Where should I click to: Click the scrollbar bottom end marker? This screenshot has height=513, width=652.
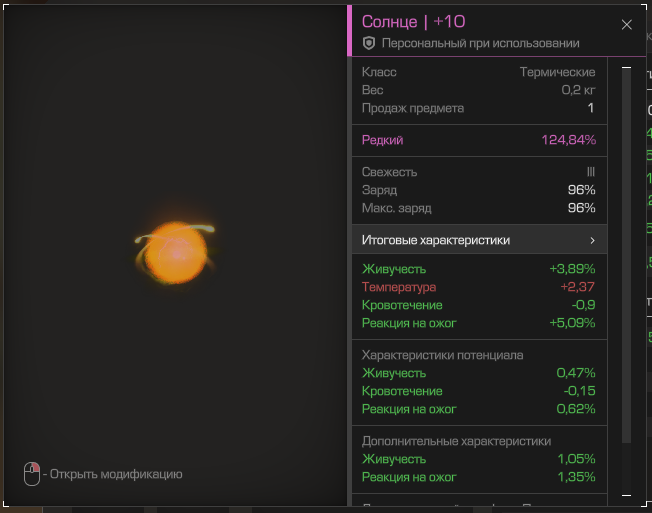point(626,495)
